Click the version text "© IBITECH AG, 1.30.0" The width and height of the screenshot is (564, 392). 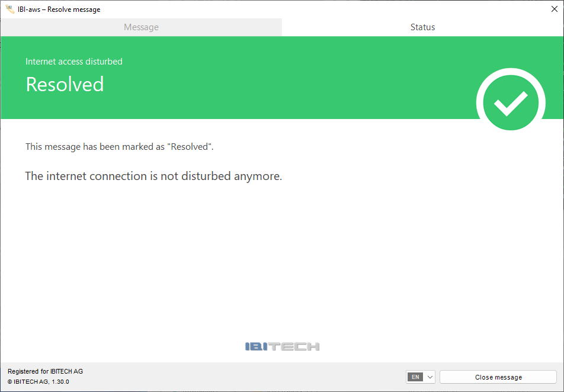39,382
